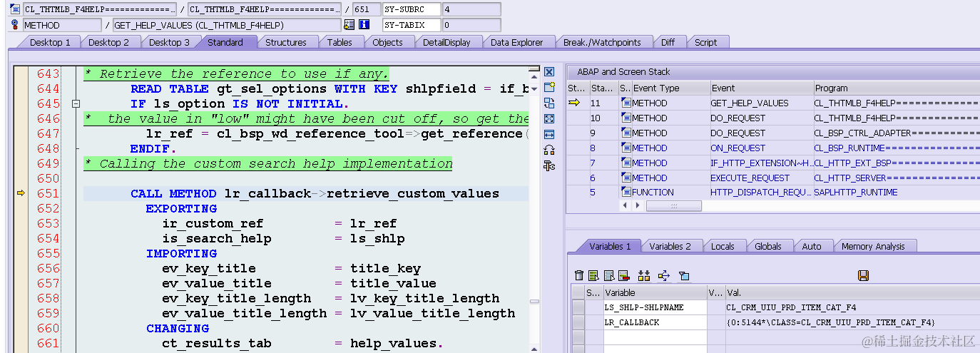Screen dimensions: 980x353
Task: Click source icon in stack level 8 row
Action: (626, 148)
